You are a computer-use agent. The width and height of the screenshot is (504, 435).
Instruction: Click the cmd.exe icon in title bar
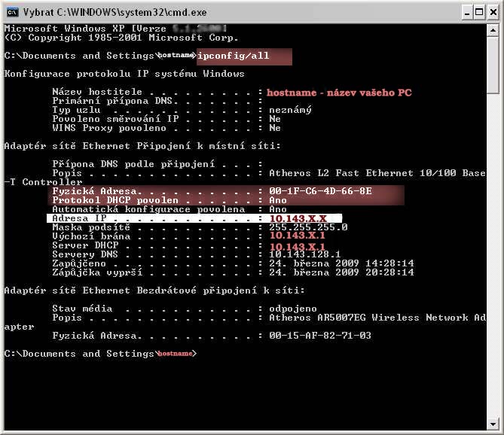[13, 12]
